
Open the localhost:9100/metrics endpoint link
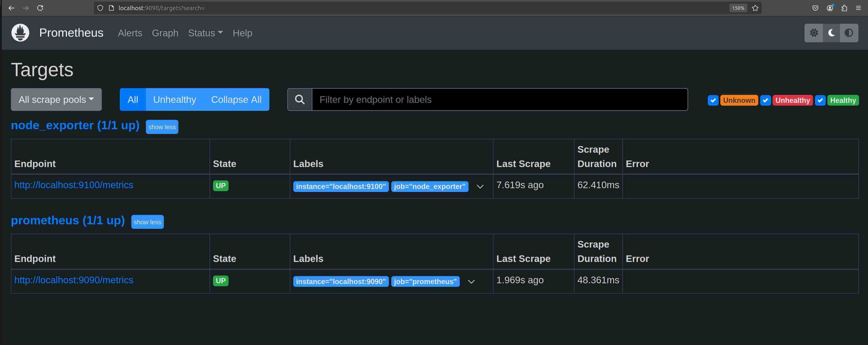pos(74,185)
